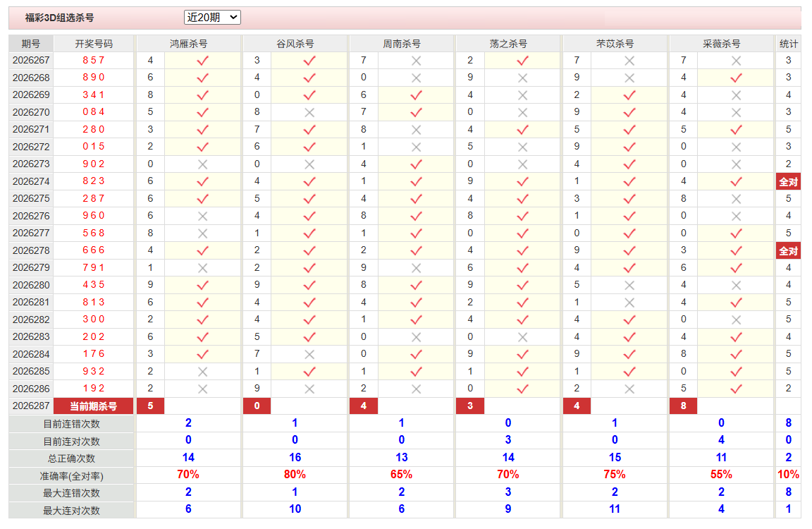Click the 目前连错次数 row label
812x529 pixels.
tap(71, 424)
